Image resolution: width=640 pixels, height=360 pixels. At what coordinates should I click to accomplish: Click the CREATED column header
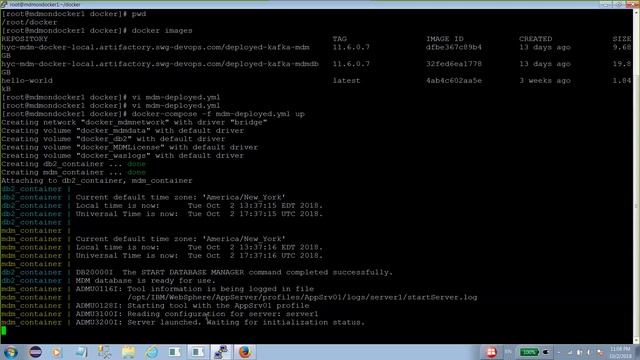coord(536,39)
